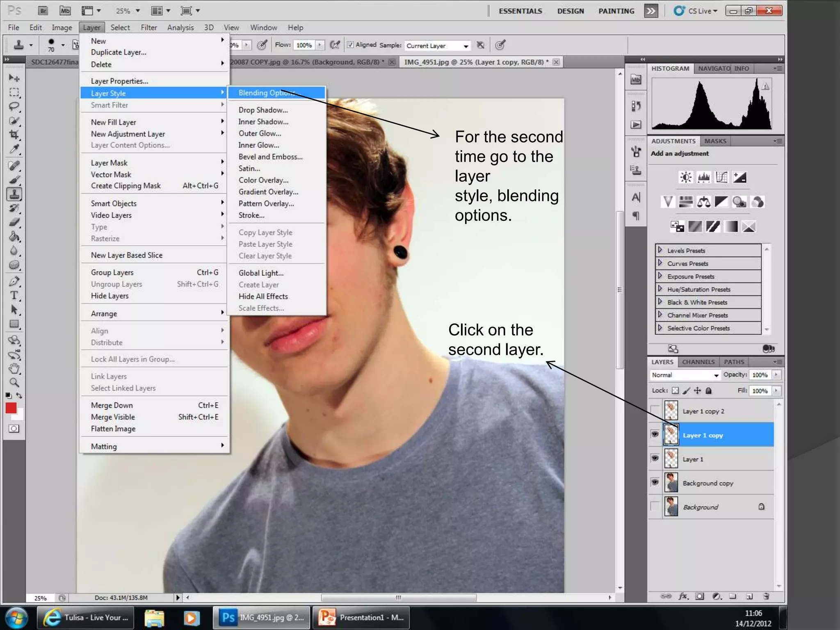This screenshot has width=840, height=630.
Task: Toggle lock all for layer
Action: (708, 390)
